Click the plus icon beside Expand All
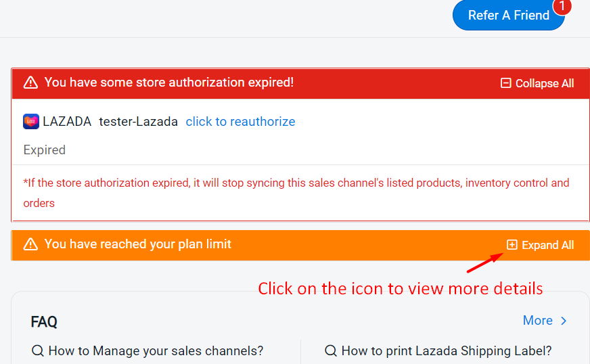 coord(512,245)
